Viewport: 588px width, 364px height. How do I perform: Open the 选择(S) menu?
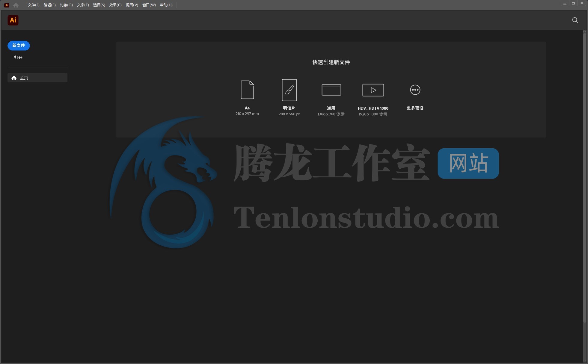[x=99, y=5]
